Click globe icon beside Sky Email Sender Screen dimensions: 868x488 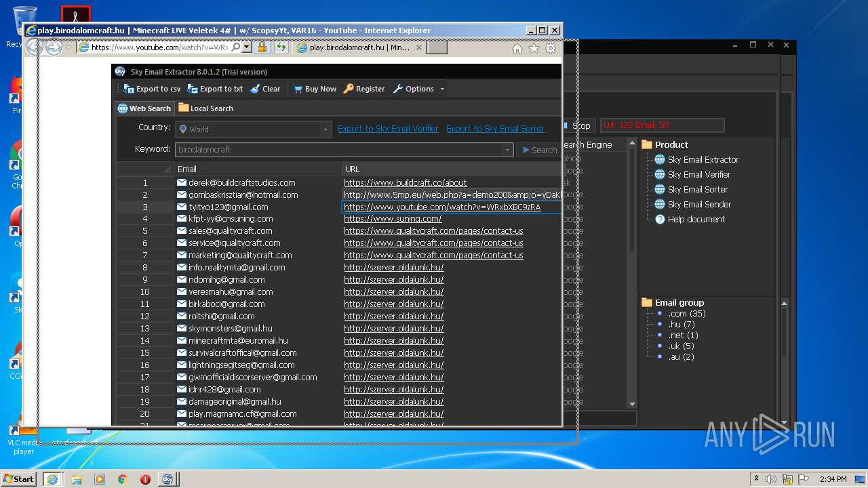point(659,204)
